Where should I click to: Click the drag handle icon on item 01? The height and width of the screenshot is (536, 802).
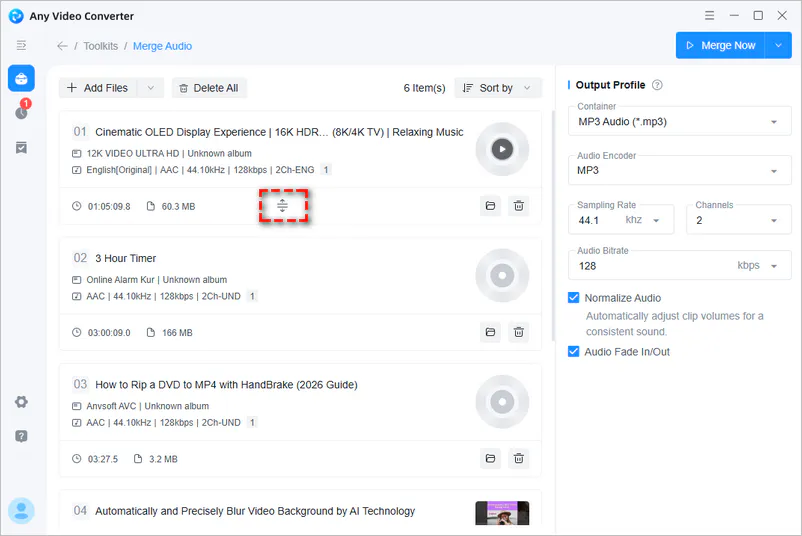(x=282, y=206)
